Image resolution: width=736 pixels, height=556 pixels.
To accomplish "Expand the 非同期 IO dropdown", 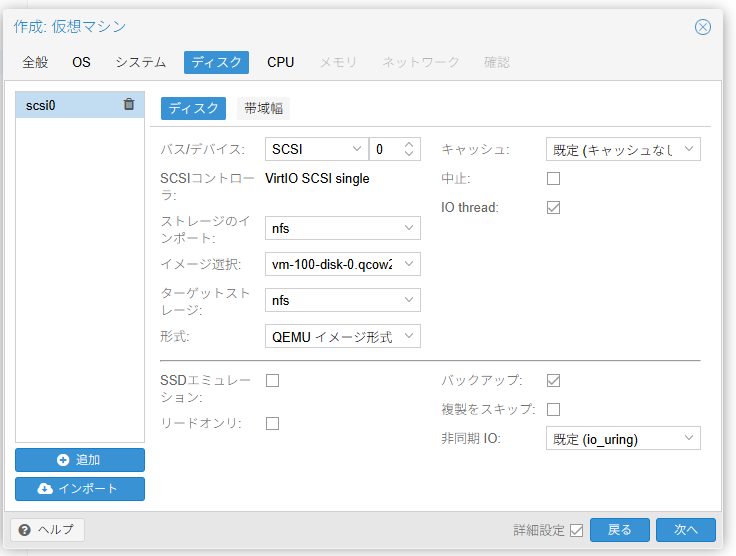I will pyautogui.click(x=622, y=438).
